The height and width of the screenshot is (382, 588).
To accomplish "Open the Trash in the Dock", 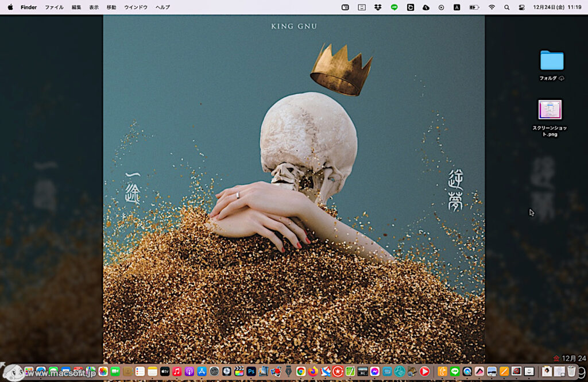I will [571, 372].
